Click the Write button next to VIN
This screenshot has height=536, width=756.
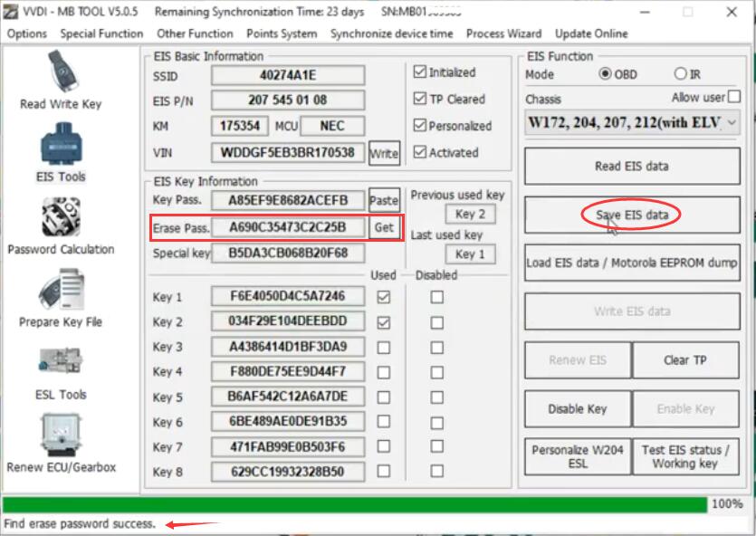(x=384, y=153)
